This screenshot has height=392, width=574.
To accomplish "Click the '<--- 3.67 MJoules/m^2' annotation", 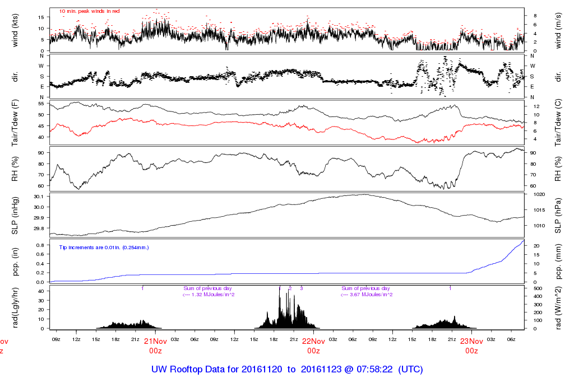I will pos(367,295).
